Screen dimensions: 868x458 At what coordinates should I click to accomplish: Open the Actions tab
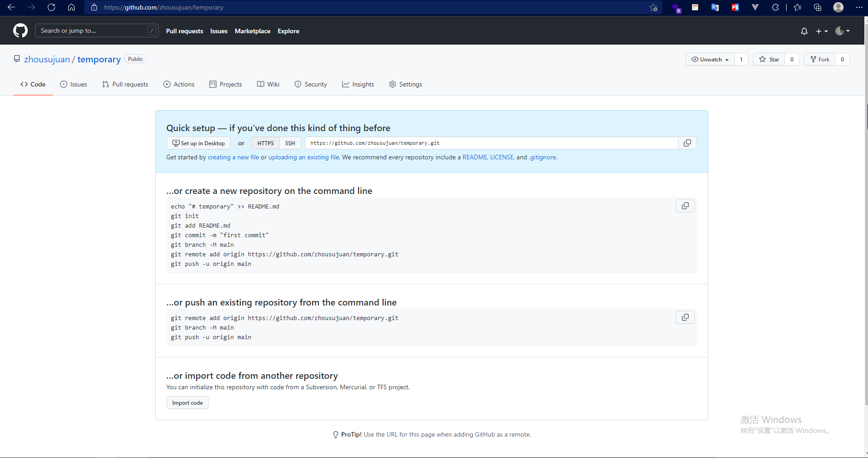(179, 84)
